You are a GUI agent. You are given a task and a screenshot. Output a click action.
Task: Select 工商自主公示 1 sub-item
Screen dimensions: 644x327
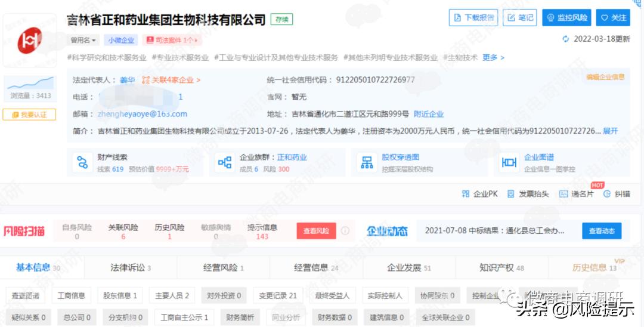coord(184,317)
